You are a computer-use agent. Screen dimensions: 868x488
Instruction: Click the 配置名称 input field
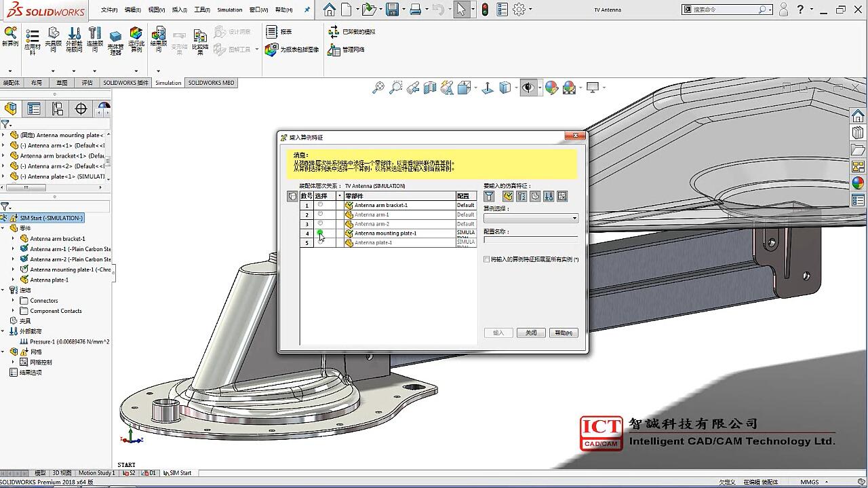tap(531, 240)
